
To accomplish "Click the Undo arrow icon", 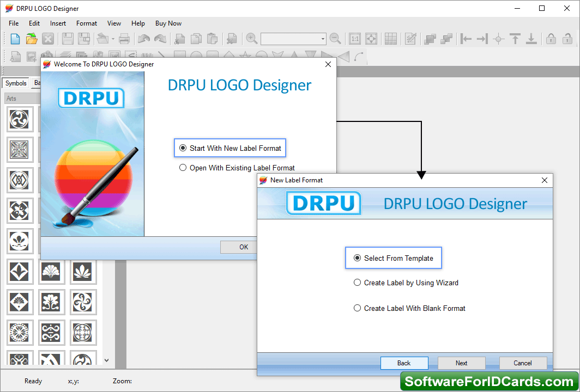I will 144,39.
